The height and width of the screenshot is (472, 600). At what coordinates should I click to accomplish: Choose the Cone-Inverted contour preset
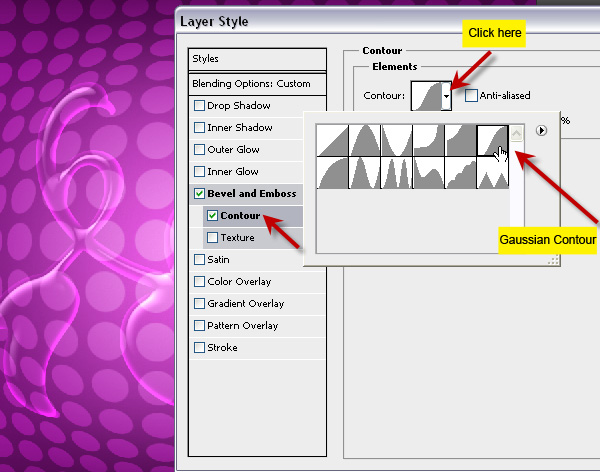pyautogui.click(x=397, y=140)
